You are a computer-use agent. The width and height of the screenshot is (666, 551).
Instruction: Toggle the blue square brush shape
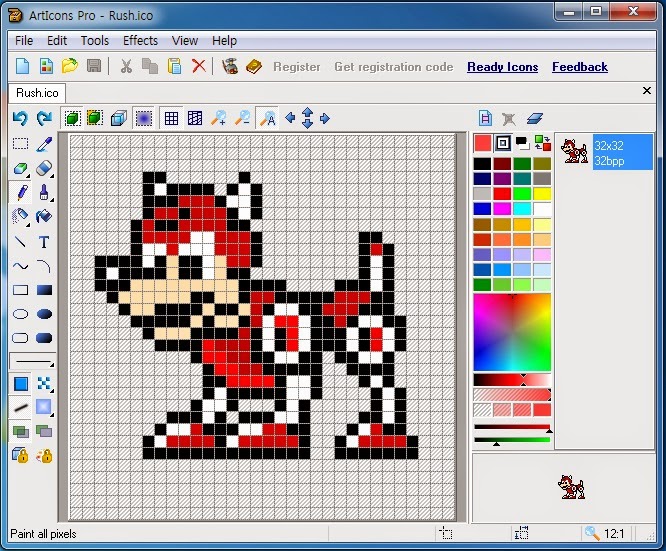coord(20,384)
